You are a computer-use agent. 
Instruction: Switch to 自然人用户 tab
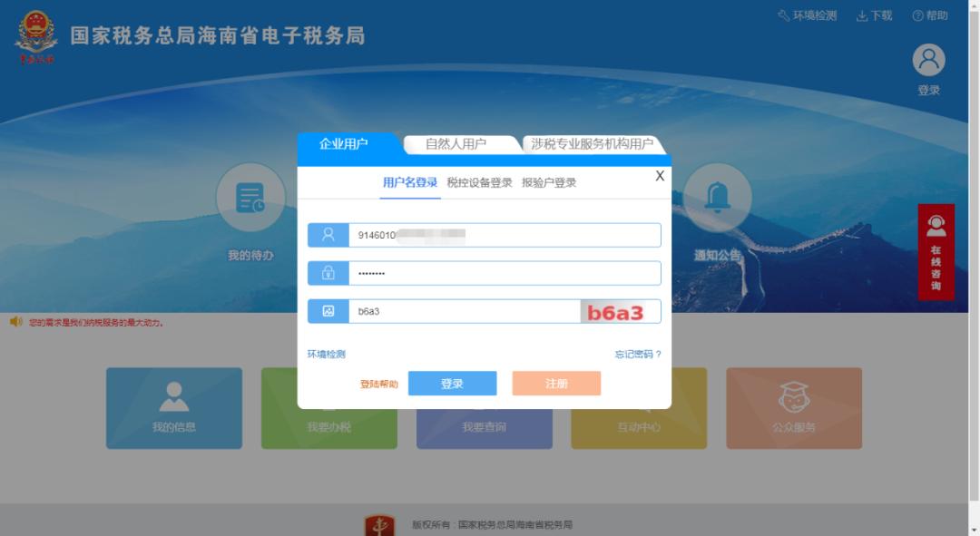[x=456, y=144]
